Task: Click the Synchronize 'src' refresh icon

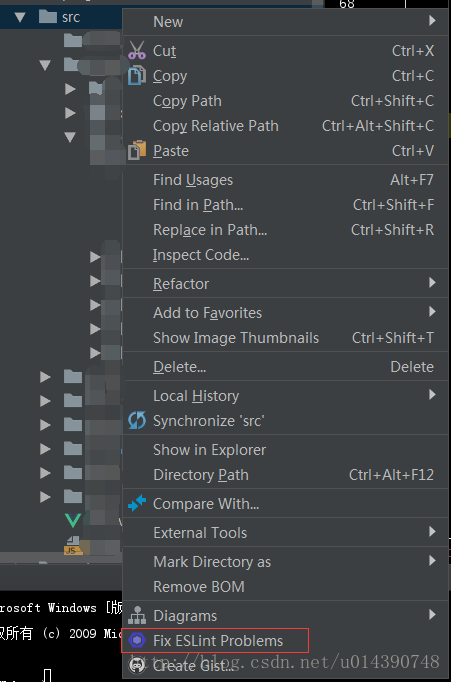Action: (x=137, y=421)
